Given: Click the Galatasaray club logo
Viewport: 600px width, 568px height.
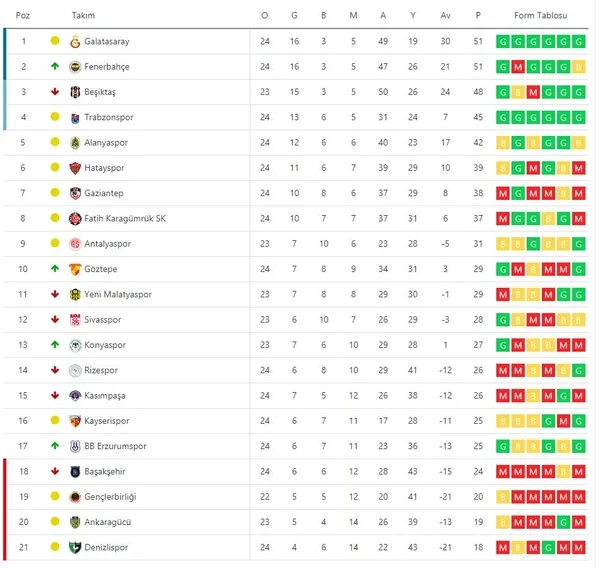Looking at the screenshot, I should pyautogui.click(x=75, y=42).
